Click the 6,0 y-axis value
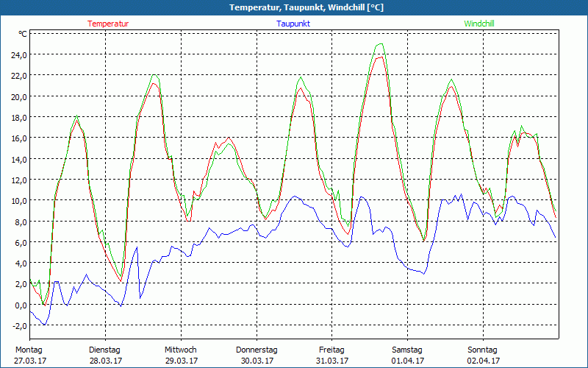 pyautogui.click(x=21, y=243)
